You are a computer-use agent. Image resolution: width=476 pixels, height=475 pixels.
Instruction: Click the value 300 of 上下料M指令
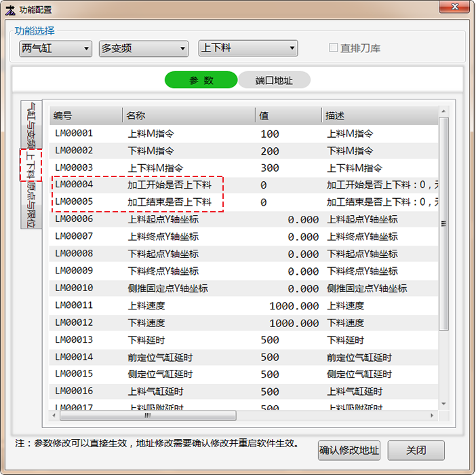click(x=270, y=168)
